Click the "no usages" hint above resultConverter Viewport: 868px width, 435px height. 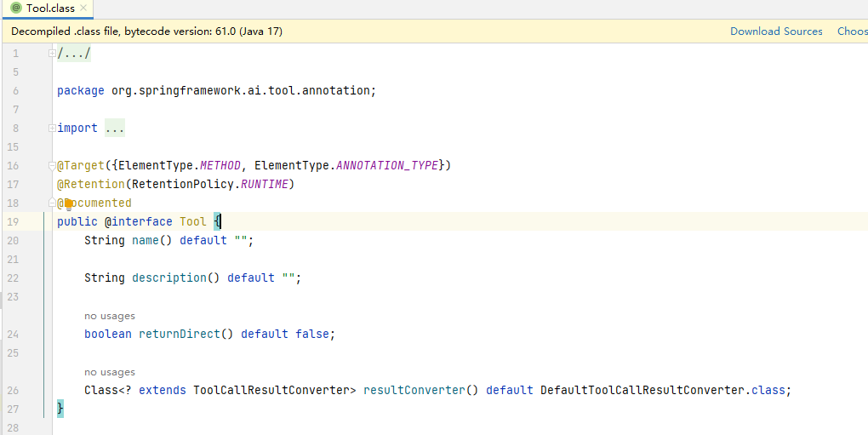[x=110, y=372]
